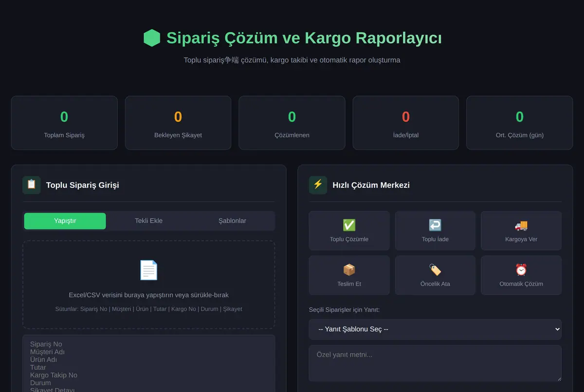Viewport: 584px width, 392px height.
Task: Click the Teslim Et button
Action: 349,275
